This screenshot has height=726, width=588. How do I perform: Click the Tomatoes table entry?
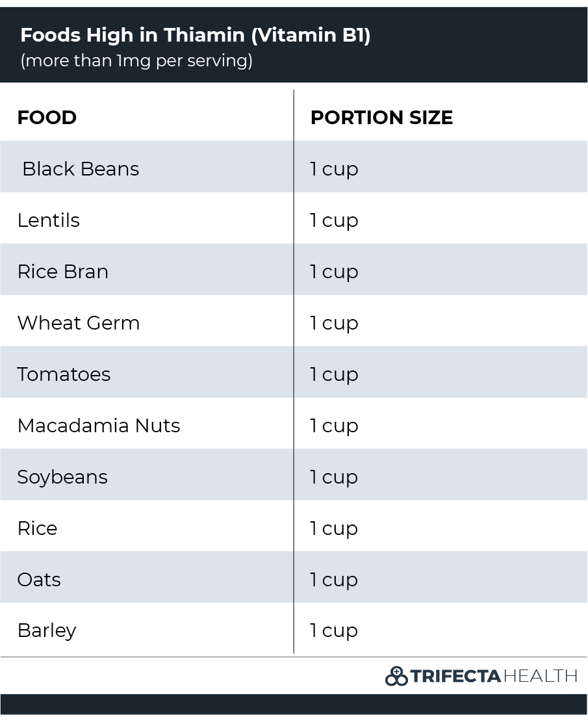click(x=64, y=374)
